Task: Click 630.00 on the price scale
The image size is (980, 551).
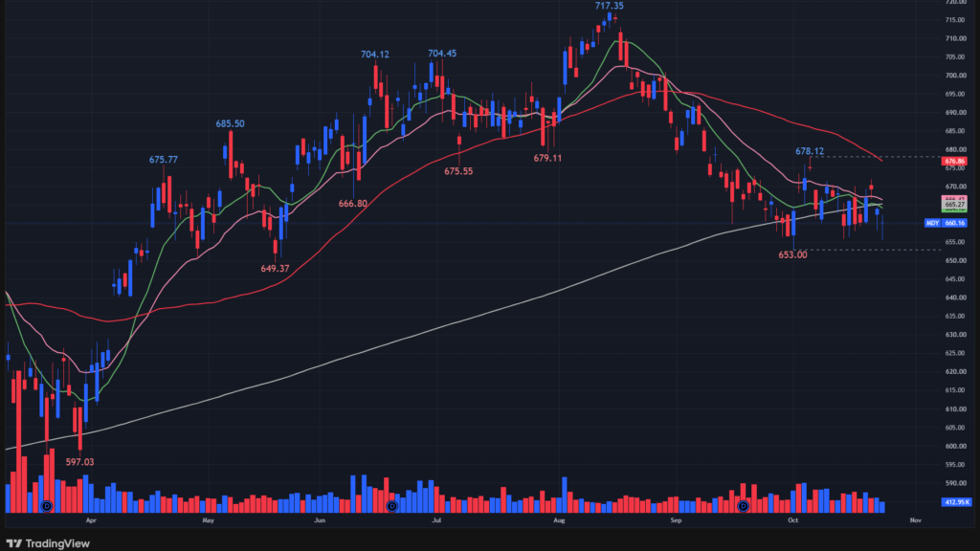Action: [x=955, y=335]
